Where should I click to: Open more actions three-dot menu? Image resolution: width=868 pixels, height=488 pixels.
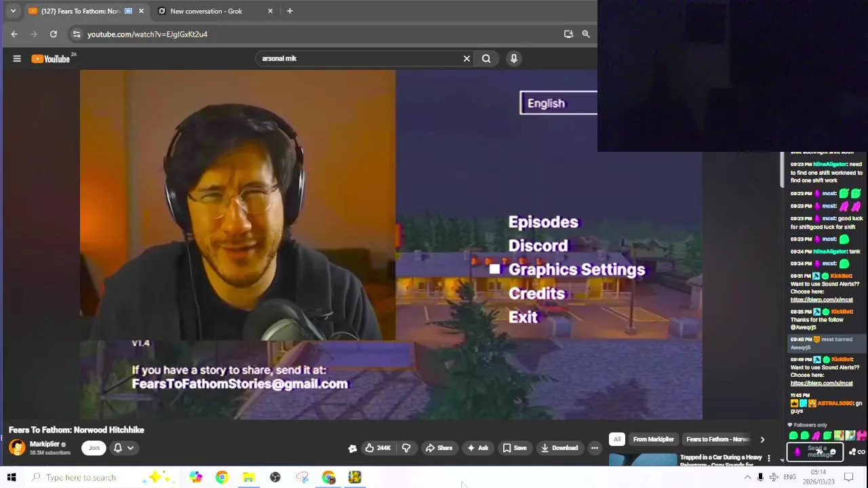click(x=595, y=448)
